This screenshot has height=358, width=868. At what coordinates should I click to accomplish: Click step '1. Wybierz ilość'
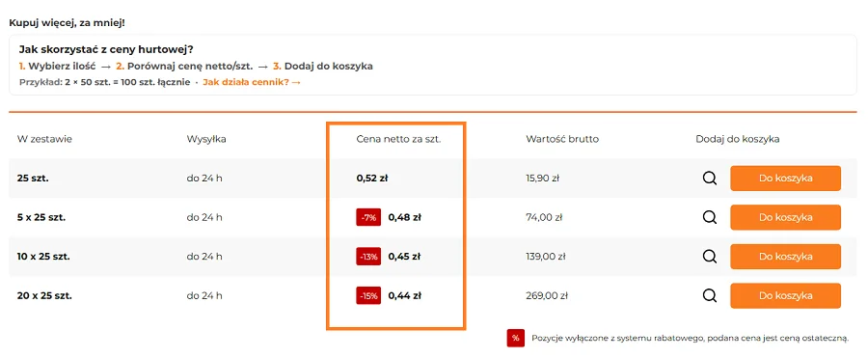pyautogui.click(x=58, y=67)
